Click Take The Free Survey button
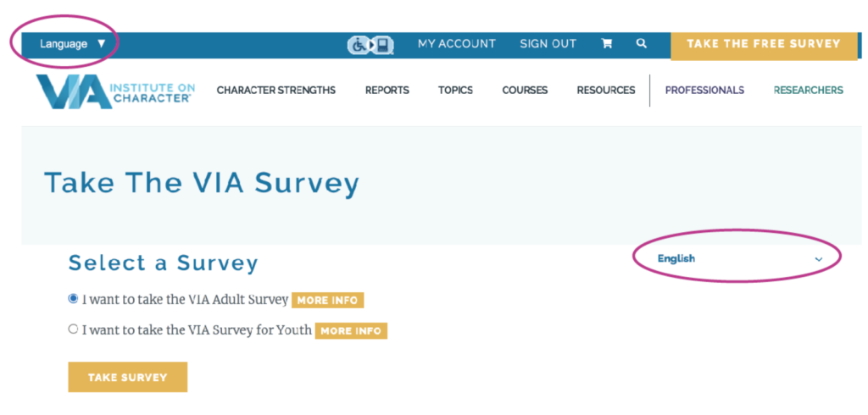Image resolution: width=868 pixels, height=415 pixels. click(764, 45)
